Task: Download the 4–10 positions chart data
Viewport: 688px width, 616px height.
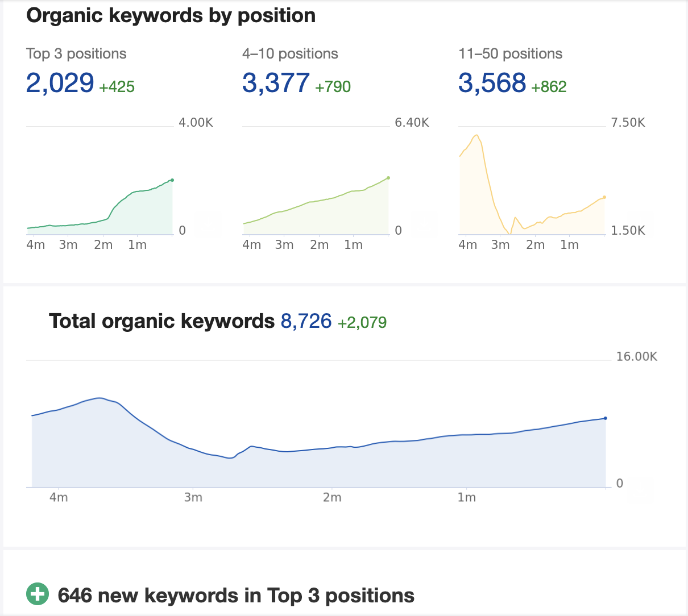Action: [x=423, y=224]
